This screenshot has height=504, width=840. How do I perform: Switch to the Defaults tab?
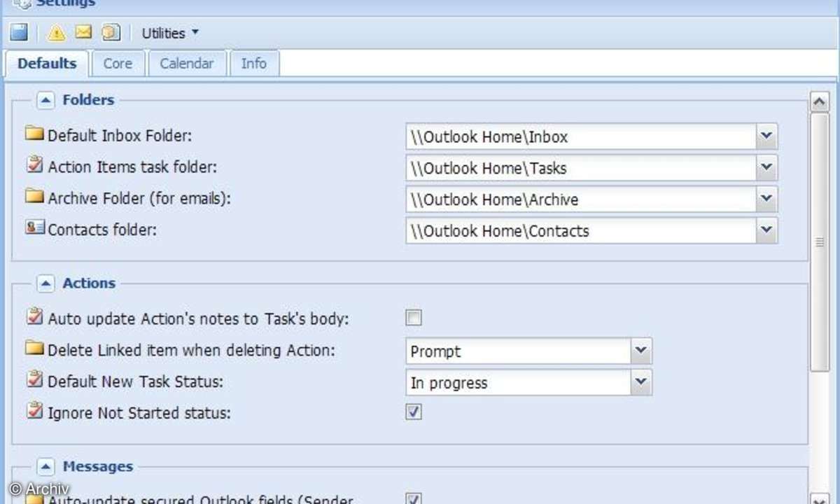tap(47, 63)
